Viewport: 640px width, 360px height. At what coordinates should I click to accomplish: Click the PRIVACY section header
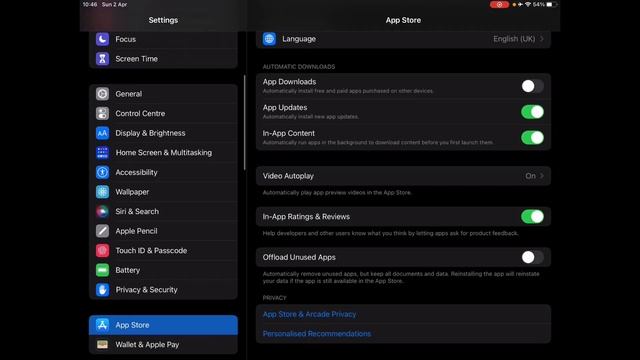[x=275, y=298]
